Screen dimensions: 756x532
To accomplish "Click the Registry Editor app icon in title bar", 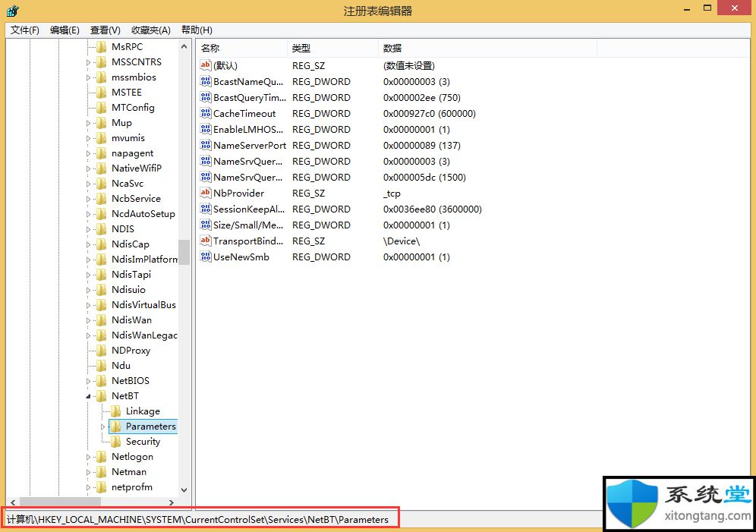I will pyautogui.click(x=13, y=10).
